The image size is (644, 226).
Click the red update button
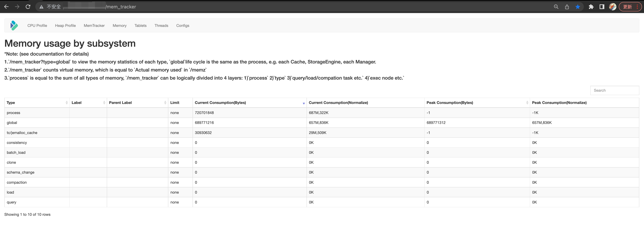coord(628,7)
